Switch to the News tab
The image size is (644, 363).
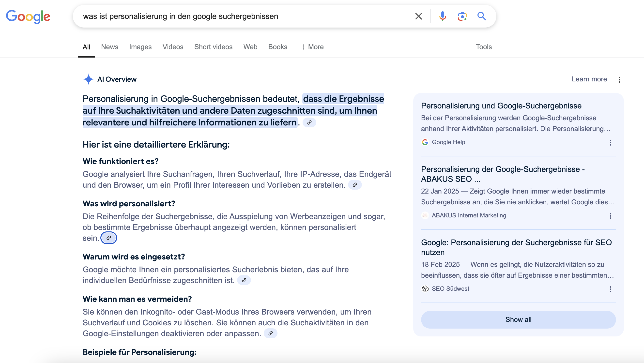109,47
